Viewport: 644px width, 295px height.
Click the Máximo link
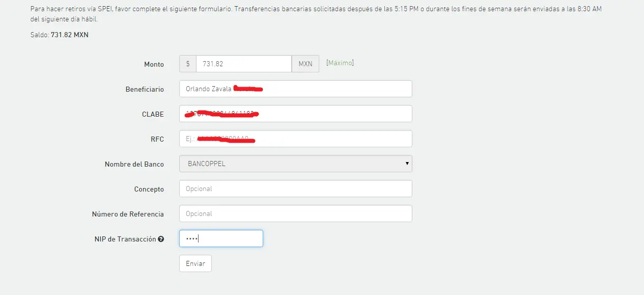coord(340,63)
